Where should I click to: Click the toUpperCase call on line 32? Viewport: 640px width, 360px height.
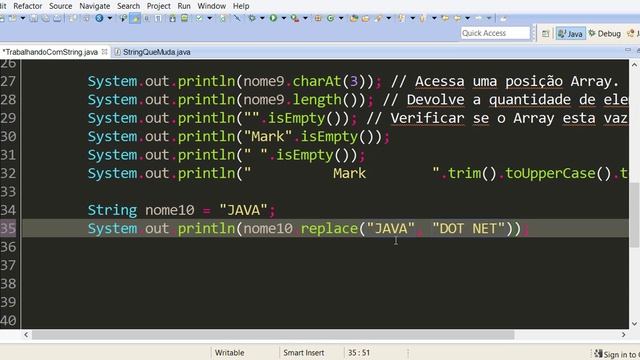(551, 173)
